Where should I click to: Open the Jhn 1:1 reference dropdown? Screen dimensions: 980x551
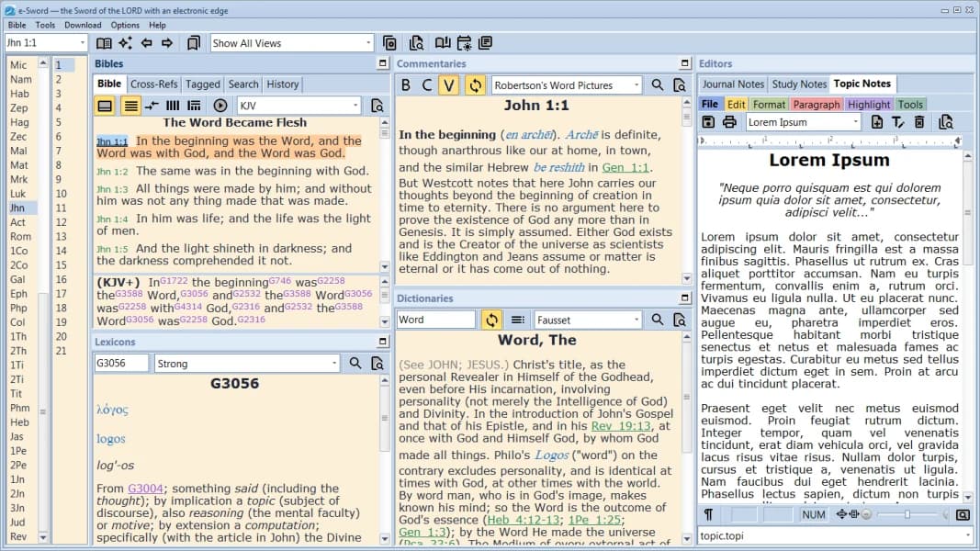83,43
